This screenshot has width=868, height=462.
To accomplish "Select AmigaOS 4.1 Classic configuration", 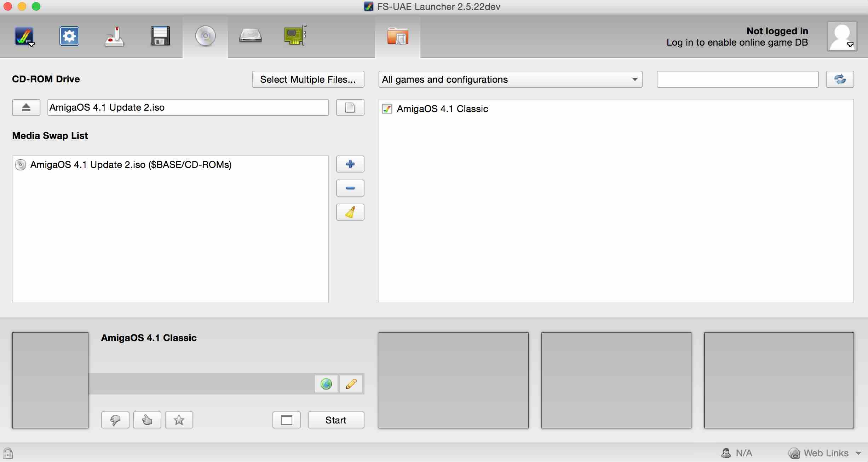I will tap(616, 109).
